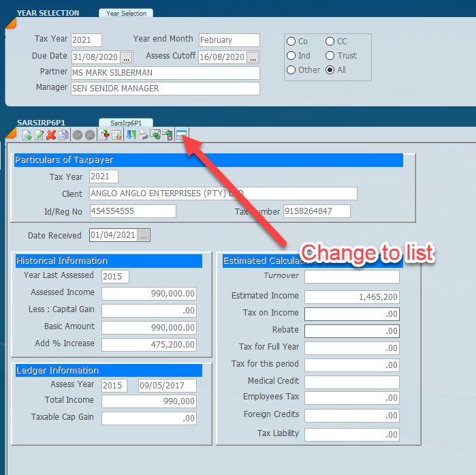Open the Due Date picker button
The image size is (476, 475).
[x=127, y=57]
